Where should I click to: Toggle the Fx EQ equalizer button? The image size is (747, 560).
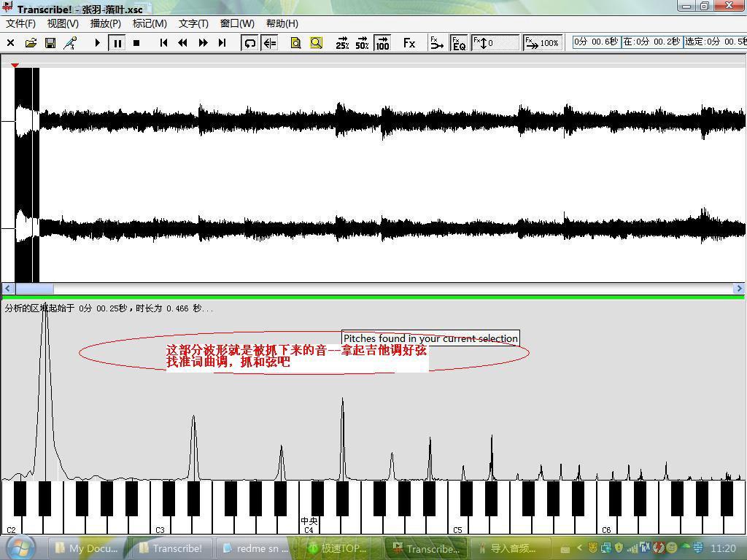point(459,43)
